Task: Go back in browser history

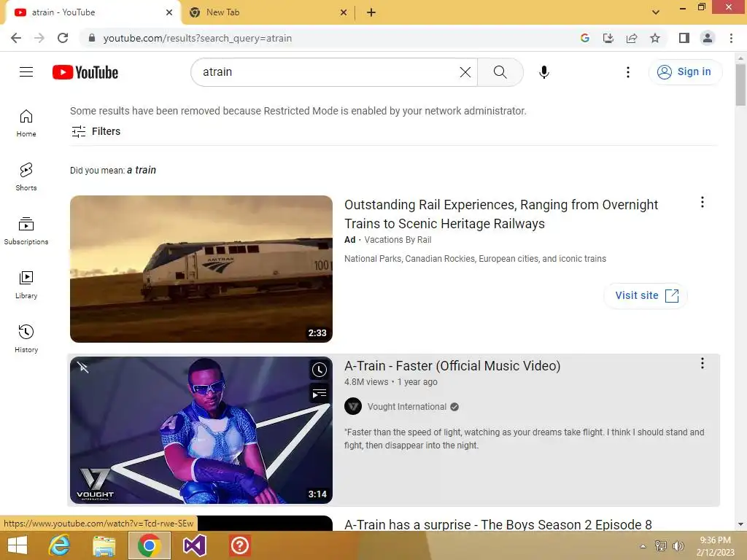Action: click(x=16, y=38)
